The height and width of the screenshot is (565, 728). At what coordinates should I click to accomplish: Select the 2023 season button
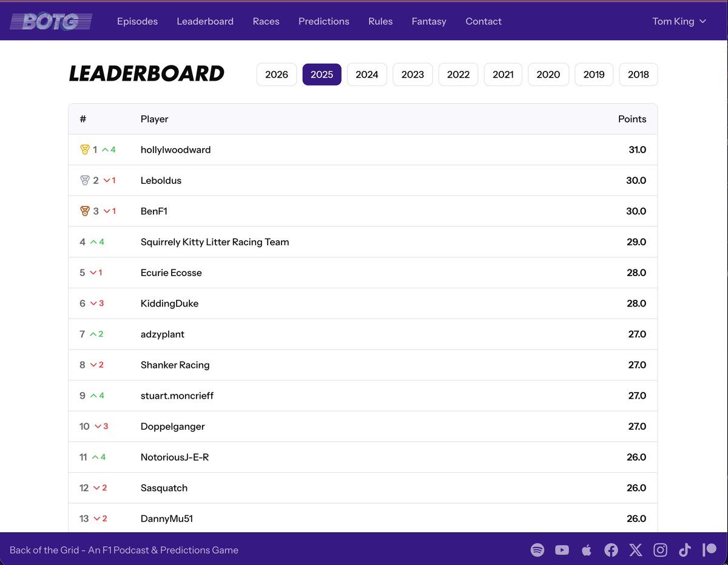(413, 75)
